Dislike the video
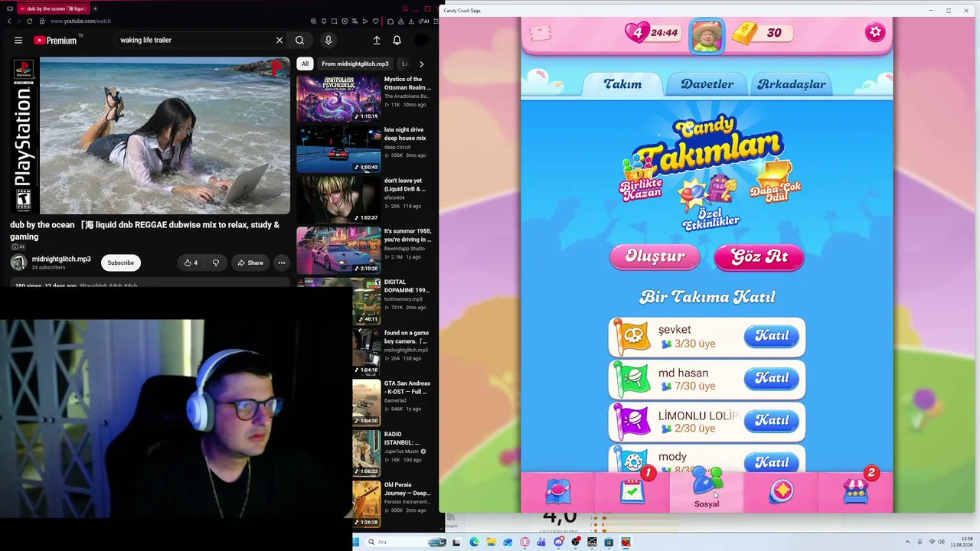This screenshot has width=980, height=551. pos(216,262)
